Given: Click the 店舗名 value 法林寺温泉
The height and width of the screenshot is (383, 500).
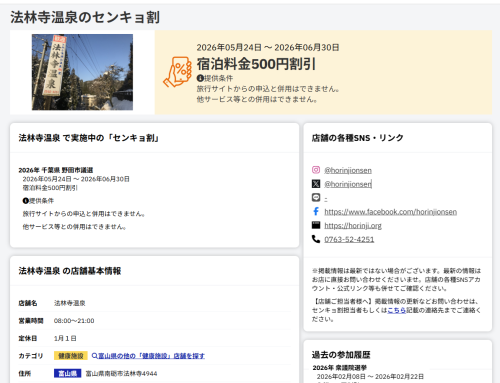Looking at the screenshot, I should 70,303.
